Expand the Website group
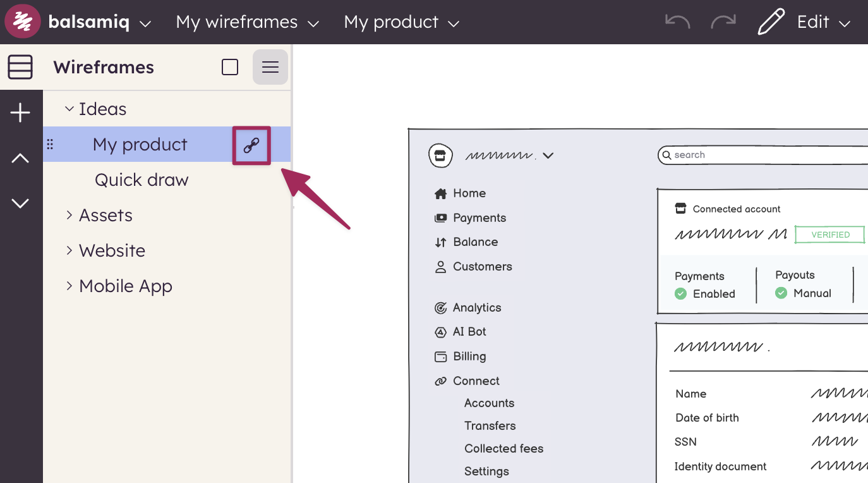The width and height of the screenshot is (868, 483). pos(69,251)
